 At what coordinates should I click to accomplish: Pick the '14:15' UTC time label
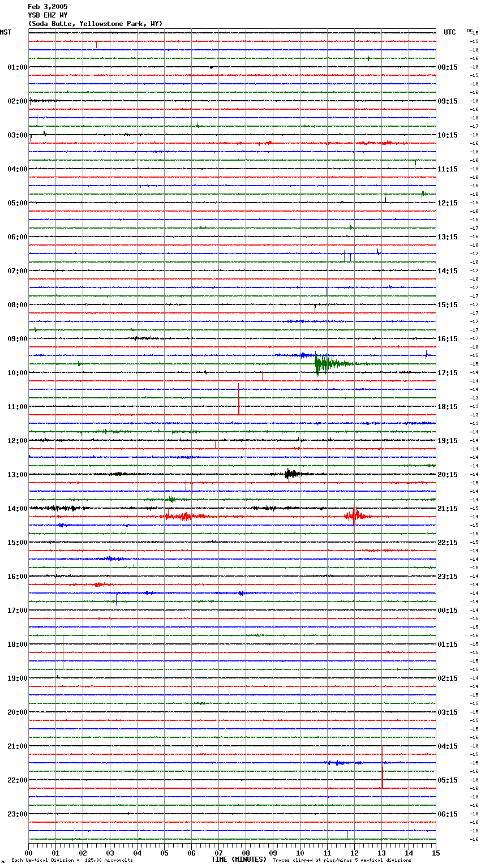point(448,271)
